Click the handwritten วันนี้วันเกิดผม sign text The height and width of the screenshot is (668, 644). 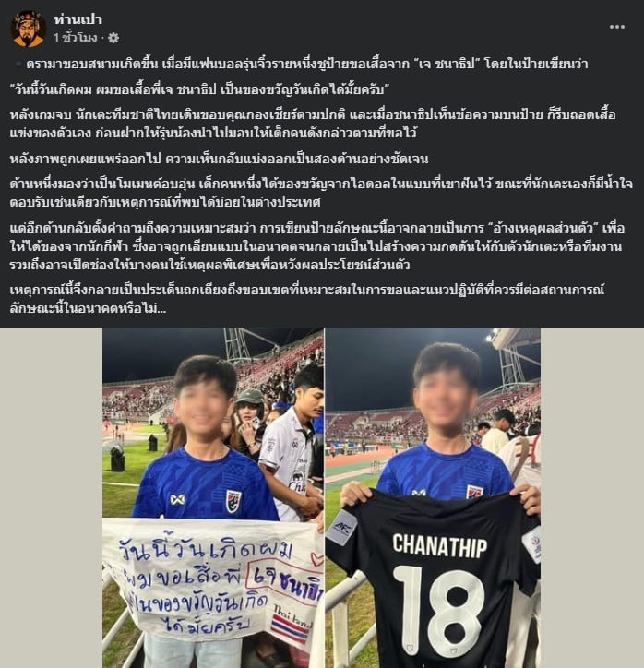[x=206, y=550]
